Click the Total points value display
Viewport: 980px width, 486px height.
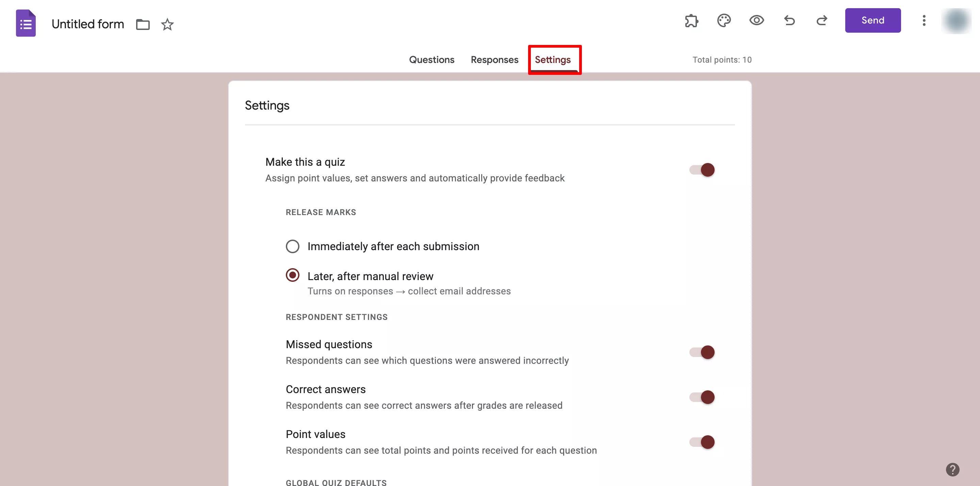721,59
